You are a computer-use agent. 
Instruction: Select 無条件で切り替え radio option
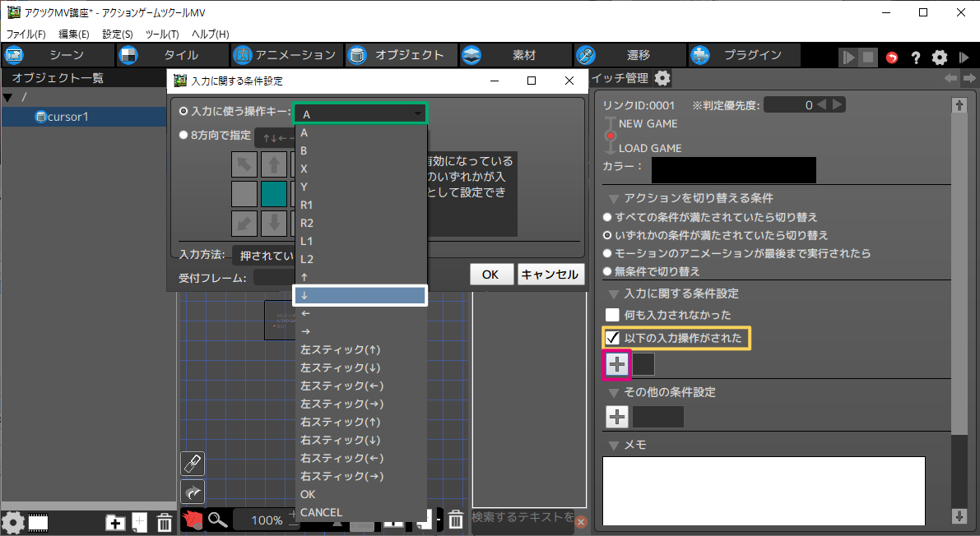tap(608, 271)
